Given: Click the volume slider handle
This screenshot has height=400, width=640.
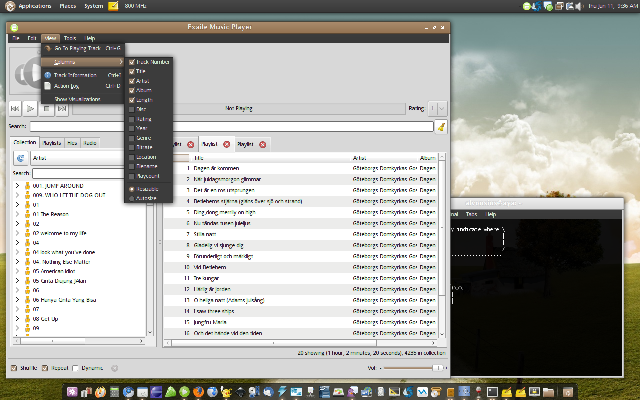Looking at the screenshot, I should [437, 368].
